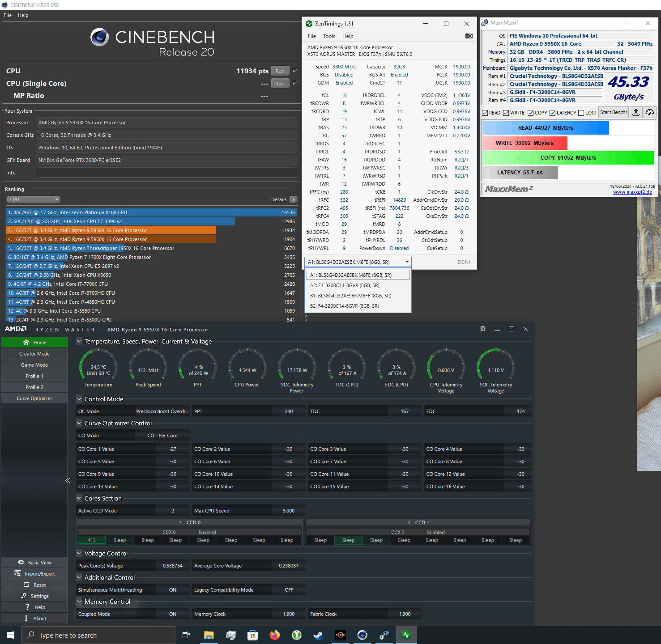Open the ZenTimings Tools menu
Screen dimensions: 661x644
[x=329, y=36]
